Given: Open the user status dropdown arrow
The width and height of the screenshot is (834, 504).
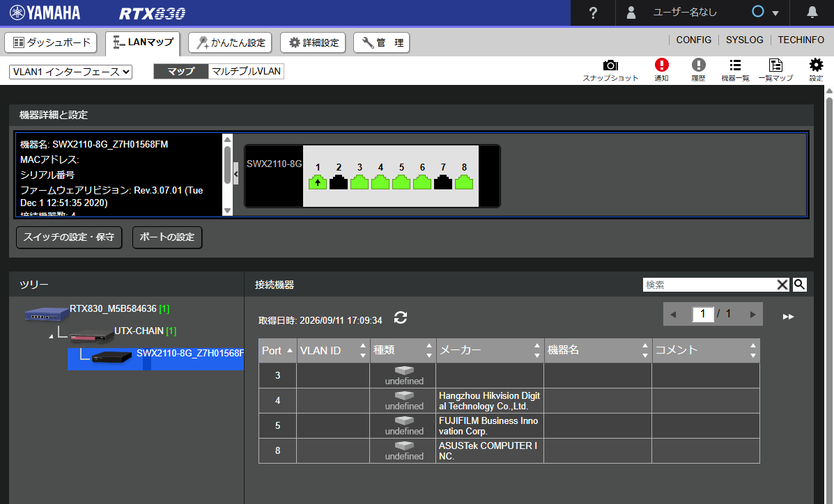Looking at the screenshot, I should click(x=775, y=13).
